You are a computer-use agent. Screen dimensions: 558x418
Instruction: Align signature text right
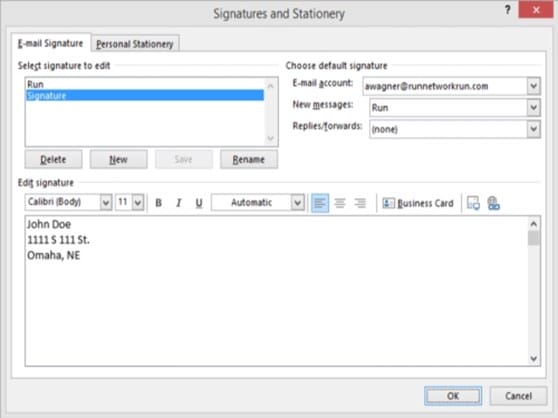[360, 203]
